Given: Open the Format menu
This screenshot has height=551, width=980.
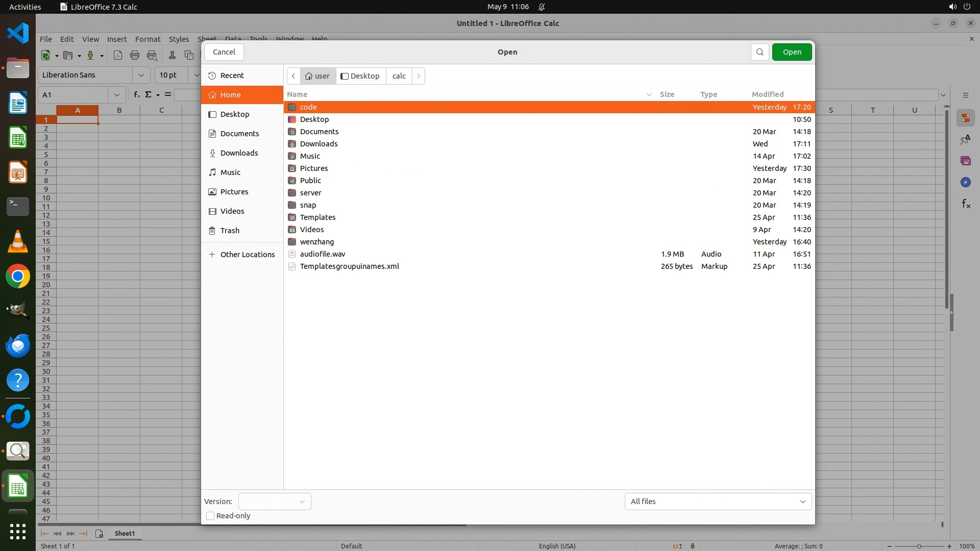Looking at the screenshot, I should coord(148,39).
